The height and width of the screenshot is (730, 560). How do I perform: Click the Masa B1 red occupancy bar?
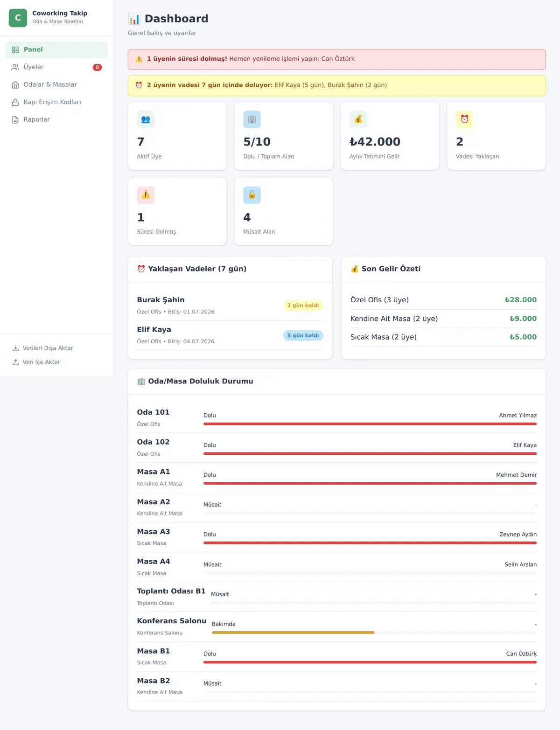pyautogui.click(x=370, y=662)
